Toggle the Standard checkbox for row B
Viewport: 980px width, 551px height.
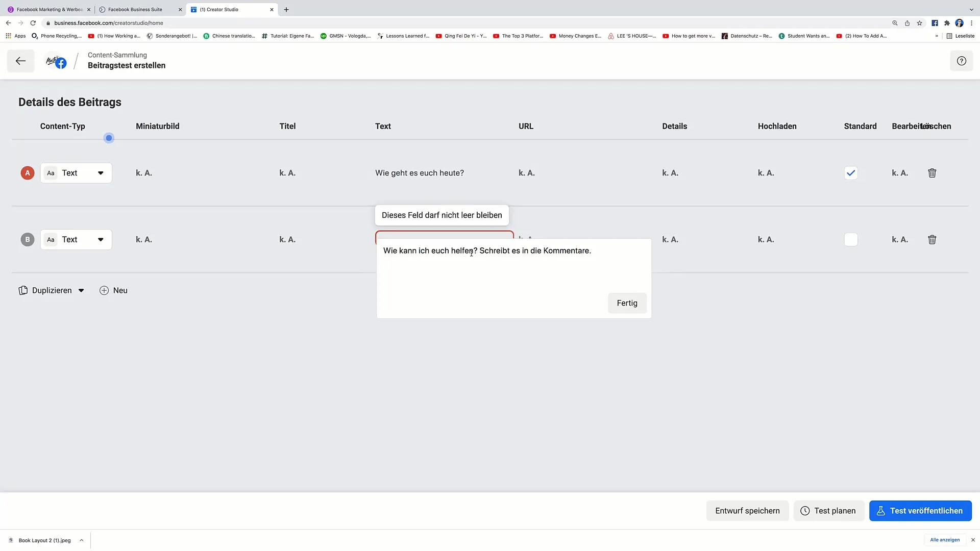click(851, 239)
